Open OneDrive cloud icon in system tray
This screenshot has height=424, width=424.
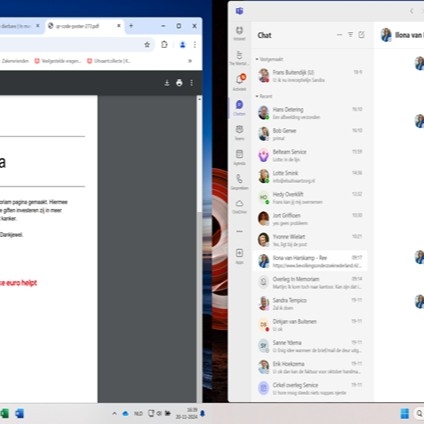point(125,414)
